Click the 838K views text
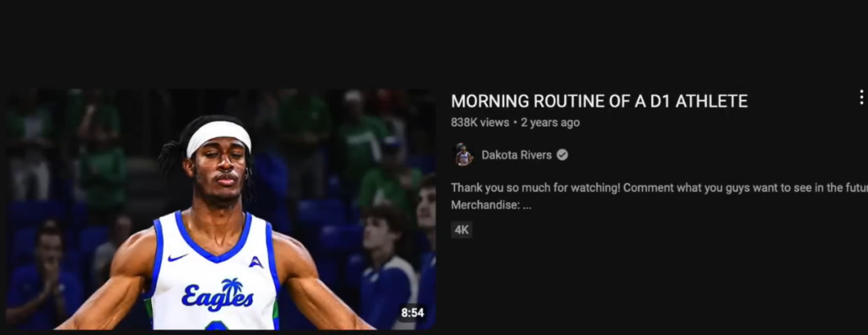The image size is (868, 335). coord(480,123)
